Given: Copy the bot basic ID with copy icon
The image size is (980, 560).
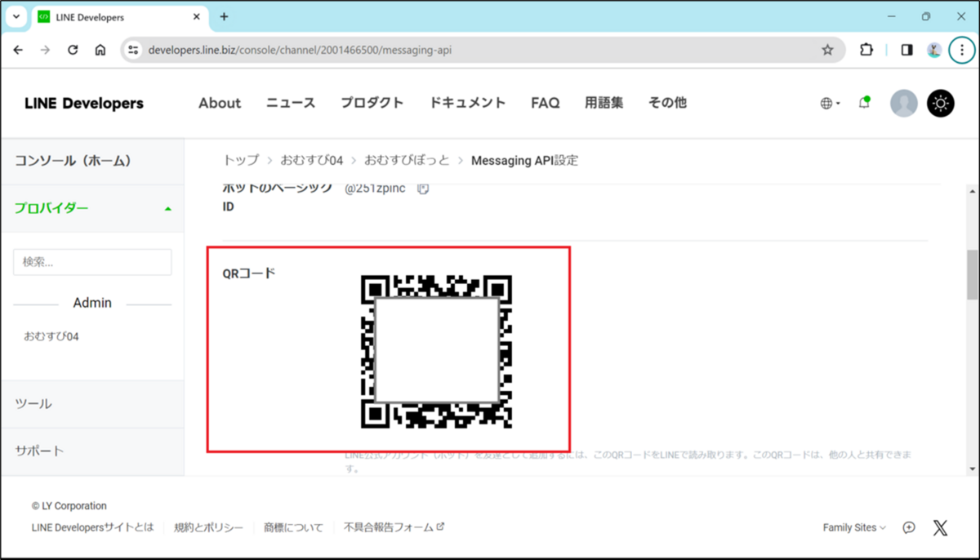Looking at the screenshot, I should coord(423,189).
